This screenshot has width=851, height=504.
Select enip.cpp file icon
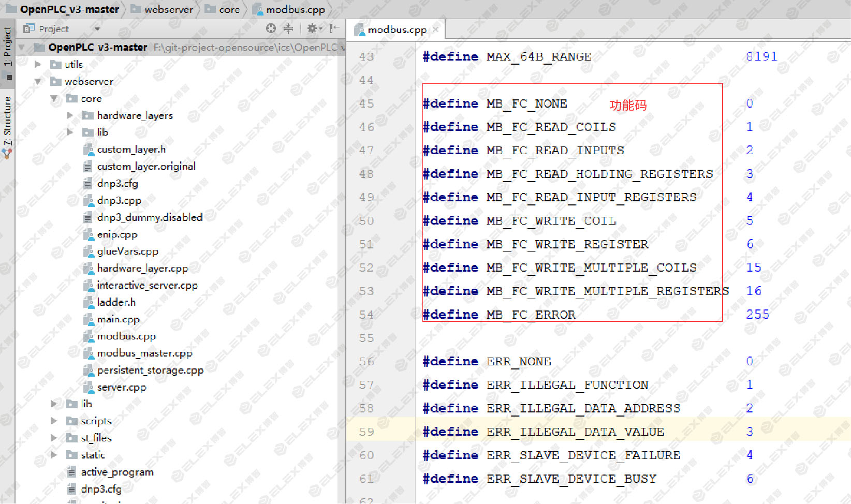click(x=88, y=234)
